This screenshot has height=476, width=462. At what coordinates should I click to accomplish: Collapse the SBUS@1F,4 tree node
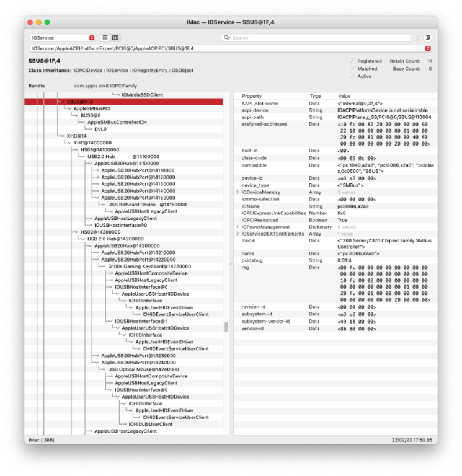63,102
